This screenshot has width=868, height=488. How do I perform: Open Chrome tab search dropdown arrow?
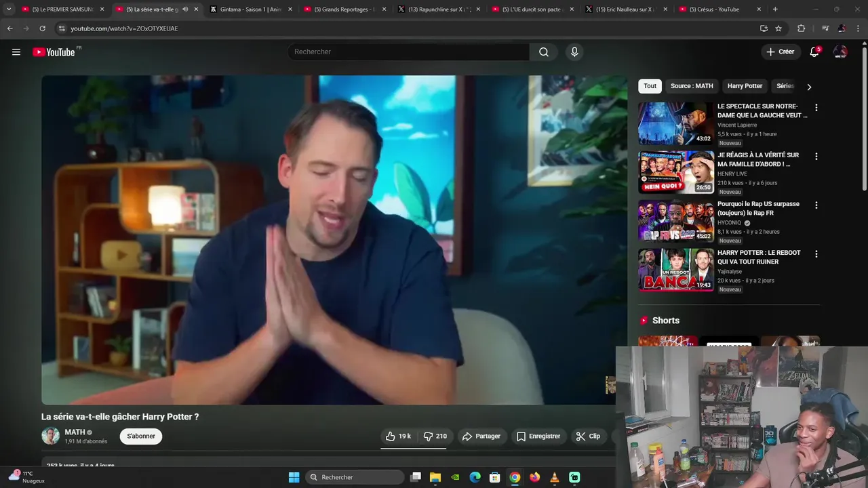(x=9, y=9)
